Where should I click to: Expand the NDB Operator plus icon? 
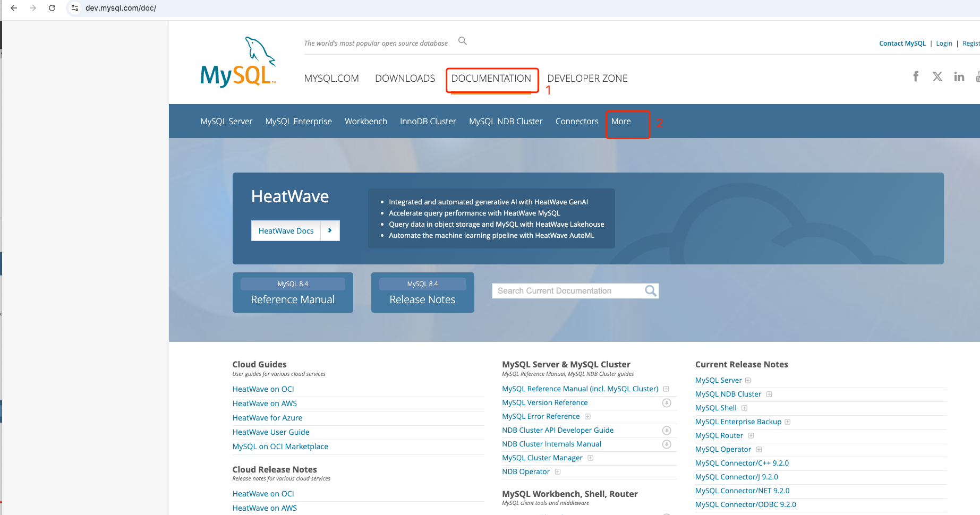pos(558,472)
